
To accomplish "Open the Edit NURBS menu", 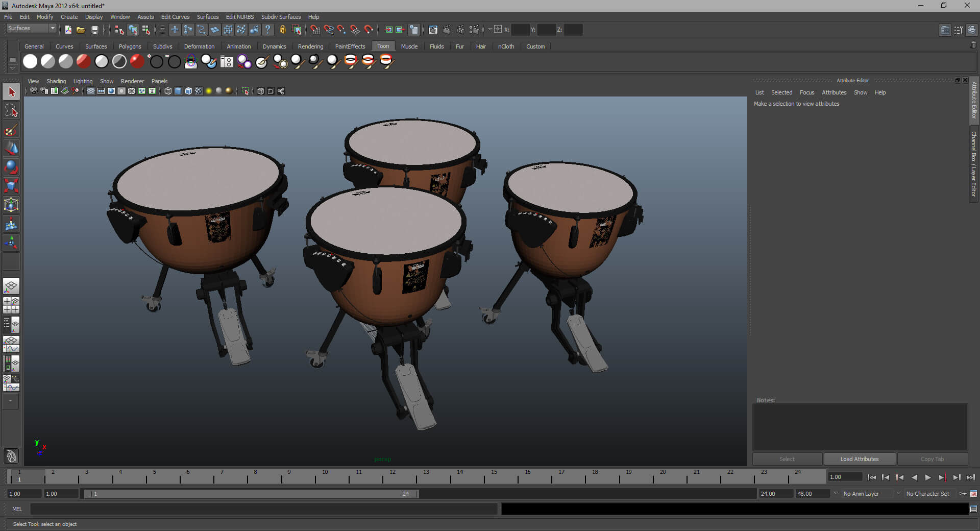I will click(x=239, y=17).
